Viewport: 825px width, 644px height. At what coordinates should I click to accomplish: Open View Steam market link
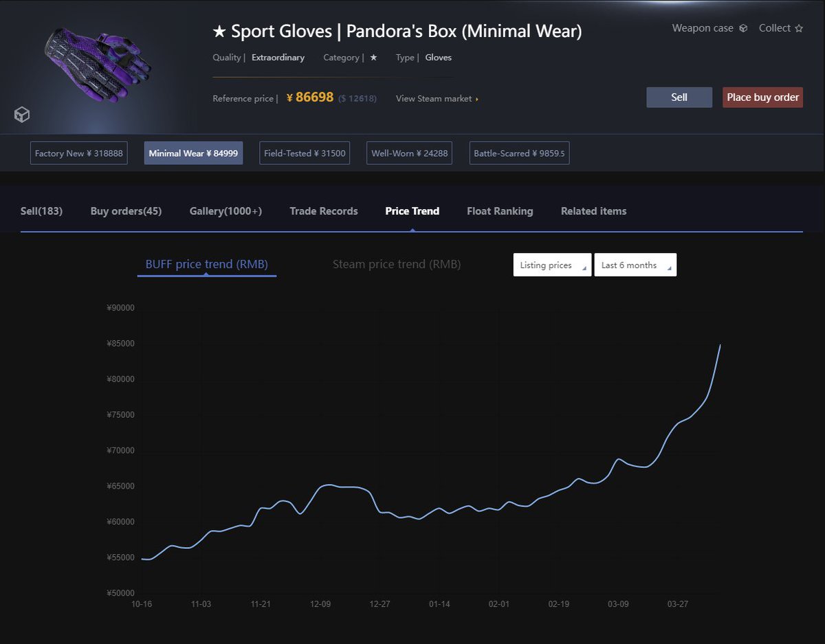tap(437, 98)
